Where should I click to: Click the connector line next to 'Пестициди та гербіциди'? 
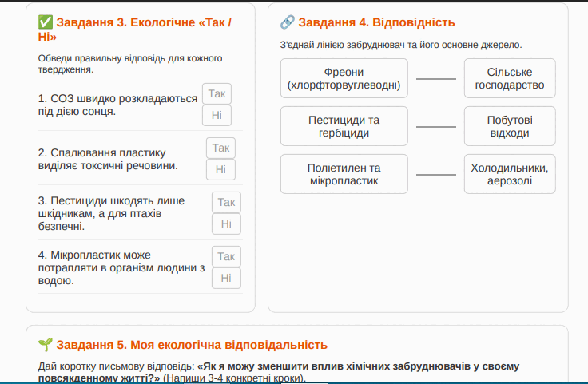tap(436, 127)
